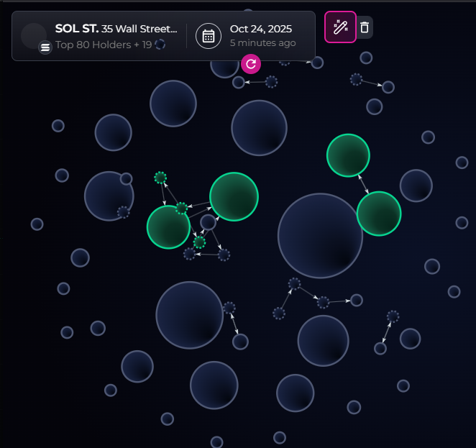
Task: Select small solid bubble overlapping left big blue bubble
Action: [x=127, y=179]
